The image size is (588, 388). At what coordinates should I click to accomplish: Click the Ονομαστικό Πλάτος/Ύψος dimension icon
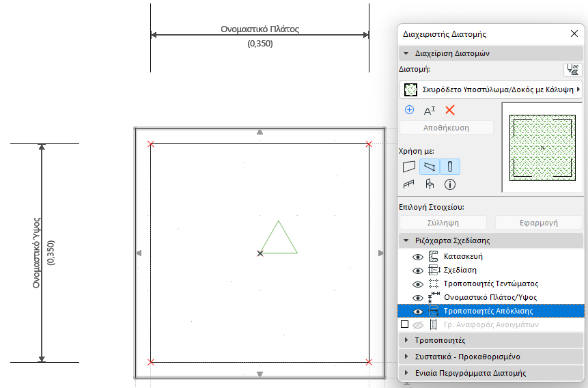pyautogui.click(x=434, y=297)
